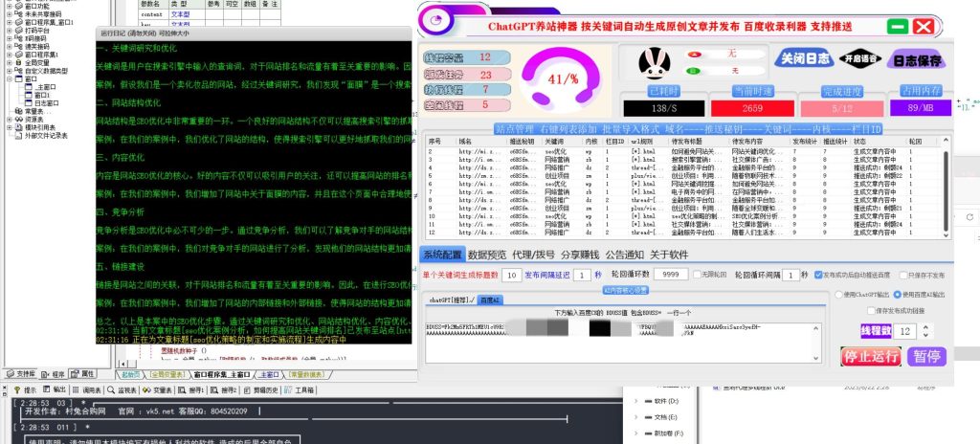Toggle 发布成功后自动推送百度 checkbox

816,275
